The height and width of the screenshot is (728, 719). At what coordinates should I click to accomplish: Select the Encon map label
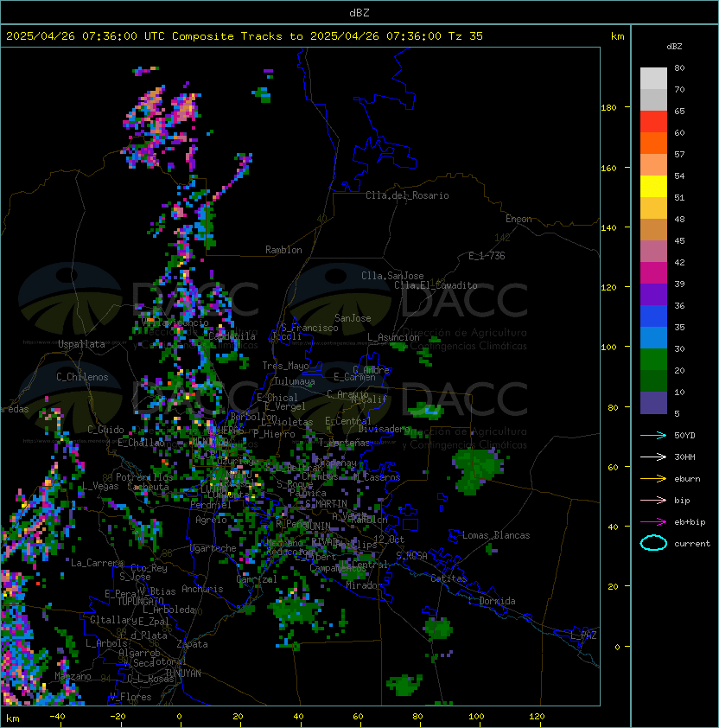[x=519, y=219]
